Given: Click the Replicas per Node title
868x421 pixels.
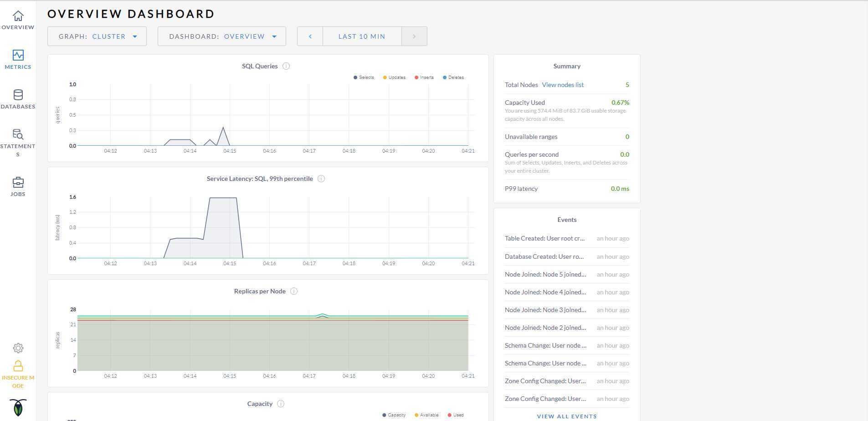Looking at the screenshot, I should click(260, 291).
